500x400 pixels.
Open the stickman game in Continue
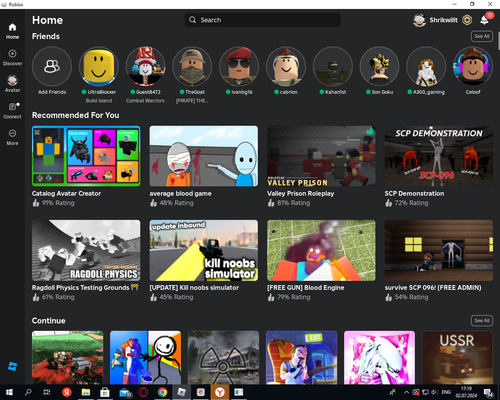(146, 357)
